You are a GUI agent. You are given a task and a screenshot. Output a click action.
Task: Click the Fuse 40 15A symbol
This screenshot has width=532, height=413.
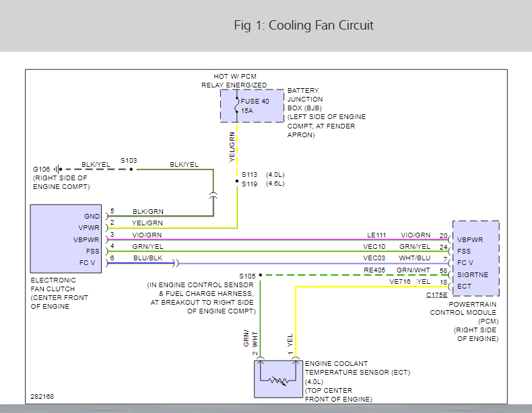point(237,106)
